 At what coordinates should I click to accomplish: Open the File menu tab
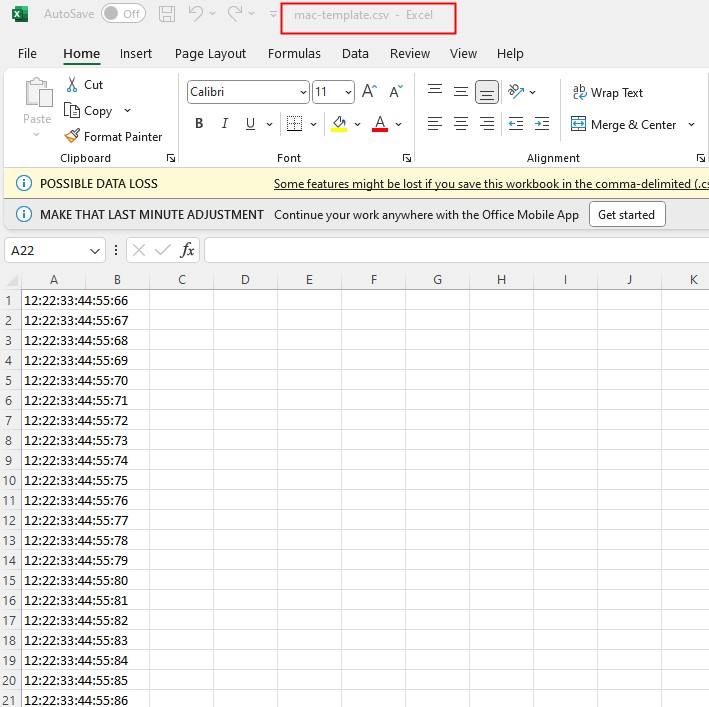pos(27,53)
